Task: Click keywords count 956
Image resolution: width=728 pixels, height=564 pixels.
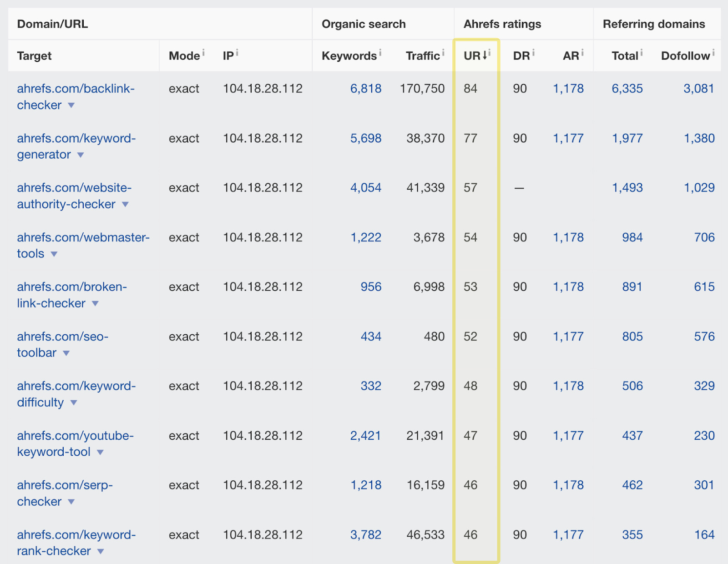Action: point(371,287)
